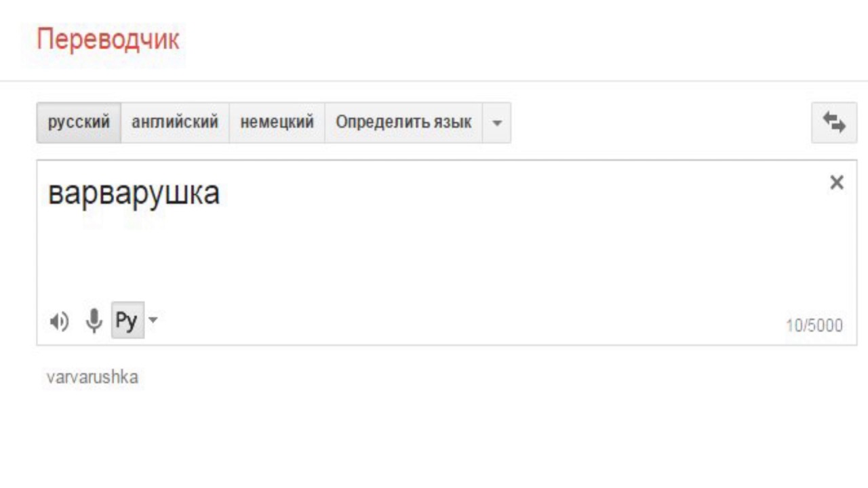This screenshot has height=488, width=868.
Task: Click on the word варварушка
Action: coord(134,194)
